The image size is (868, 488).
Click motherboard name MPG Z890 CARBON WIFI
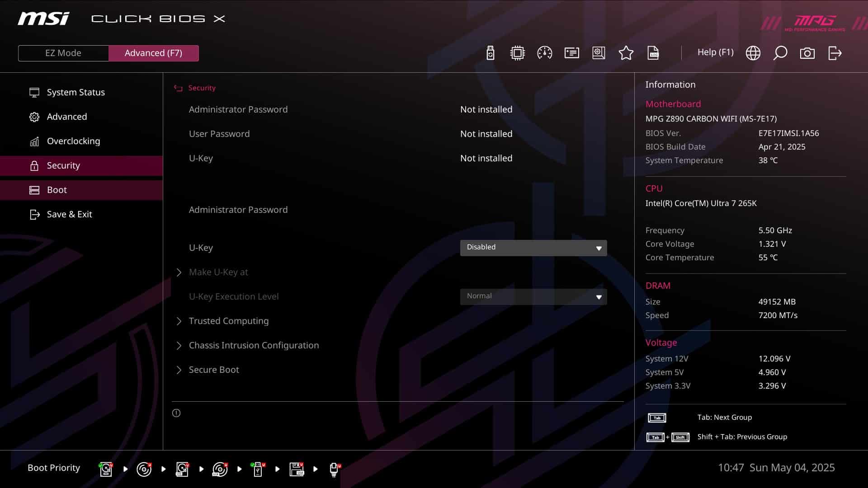(711, 119)
